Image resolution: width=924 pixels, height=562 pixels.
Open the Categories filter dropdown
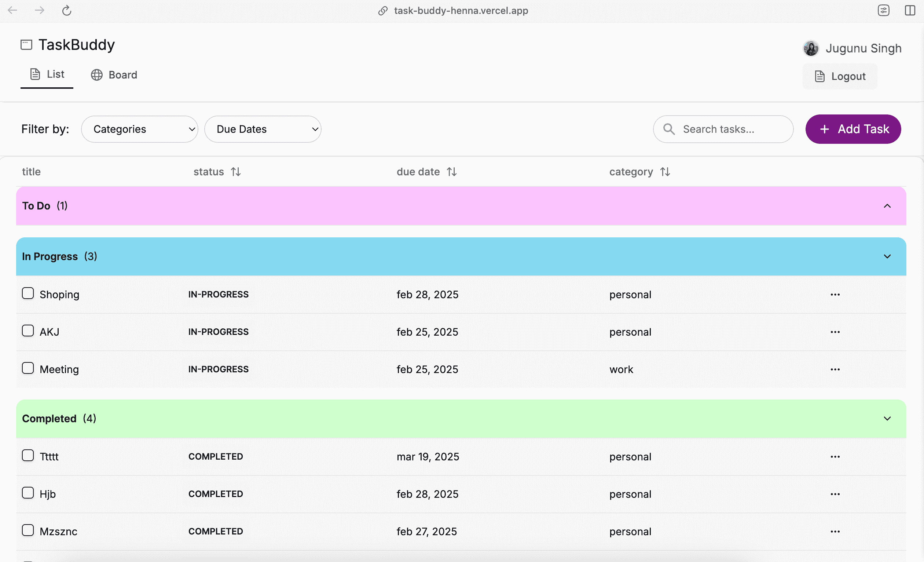[139, 129]
